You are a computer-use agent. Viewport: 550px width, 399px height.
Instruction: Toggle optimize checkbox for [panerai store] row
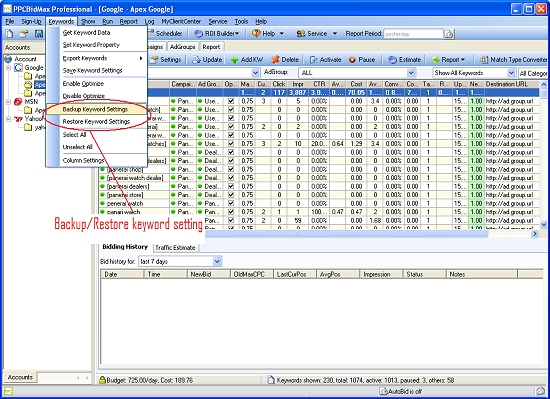tap(230, 195)
